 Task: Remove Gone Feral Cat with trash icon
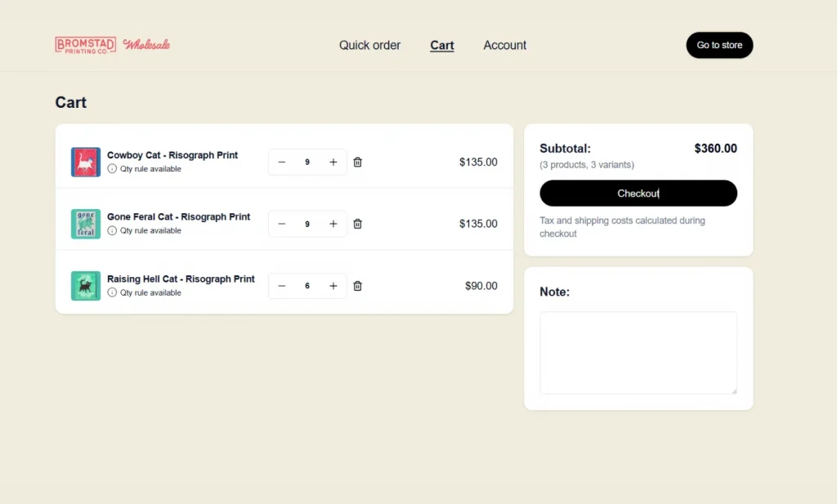[x=357, y=224]
